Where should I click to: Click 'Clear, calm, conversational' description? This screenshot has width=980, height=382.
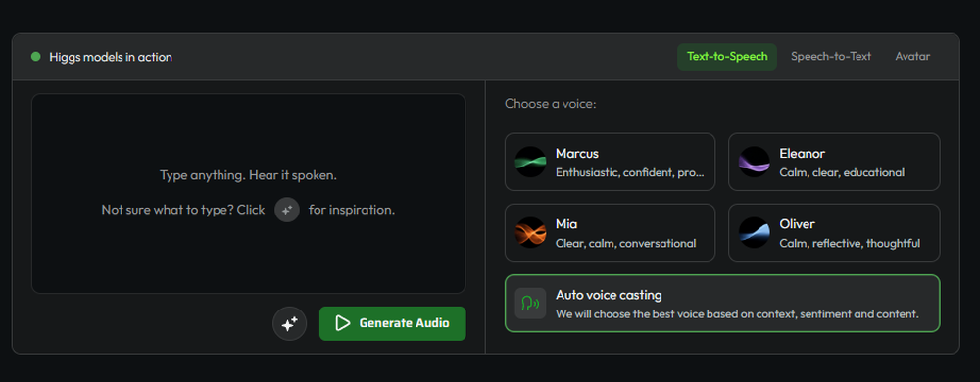click(625, 244)
